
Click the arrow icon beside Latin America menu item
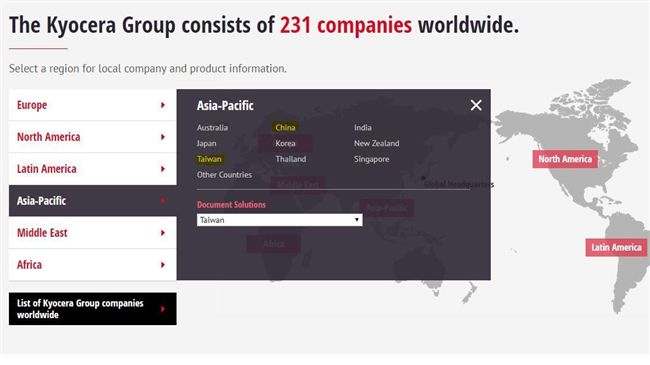click(x=163, y=169)
